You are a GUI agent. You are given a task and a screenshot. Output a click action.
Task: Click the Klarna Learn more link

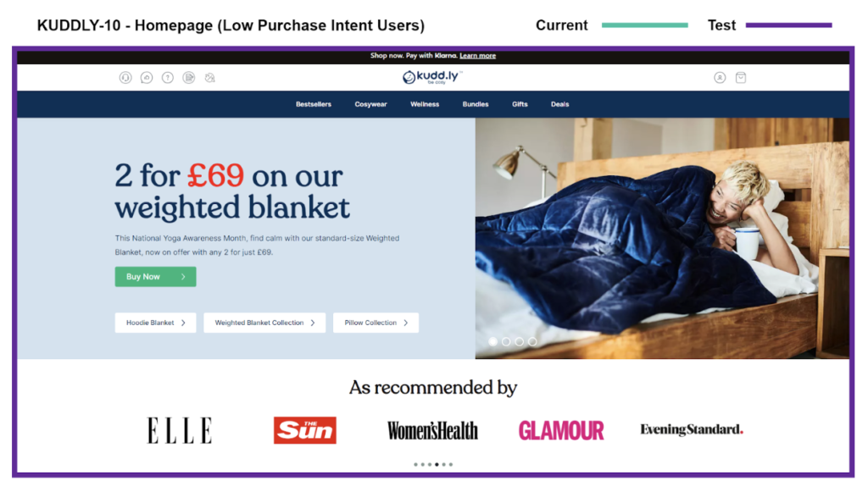tap(478, 56)
